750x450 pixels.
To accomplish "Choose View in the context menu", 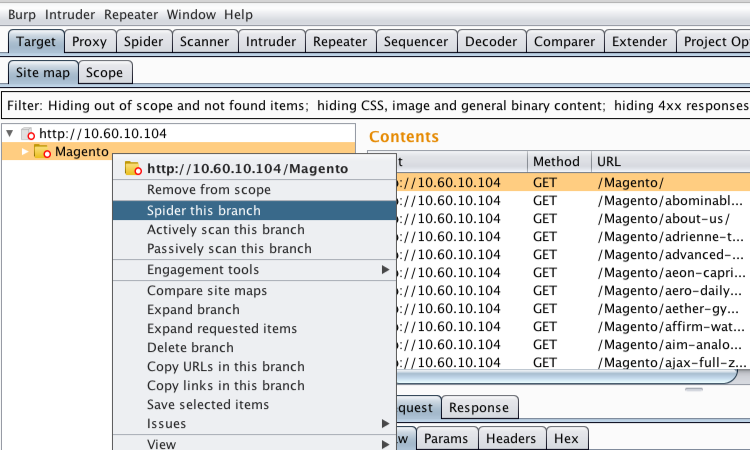I will (254, 444).
